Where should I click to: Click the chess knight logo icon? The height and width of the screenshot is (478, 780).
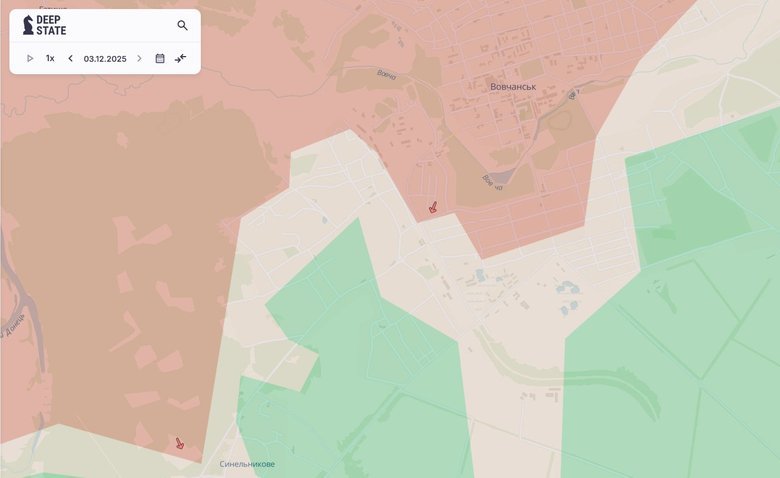point(27,26)
